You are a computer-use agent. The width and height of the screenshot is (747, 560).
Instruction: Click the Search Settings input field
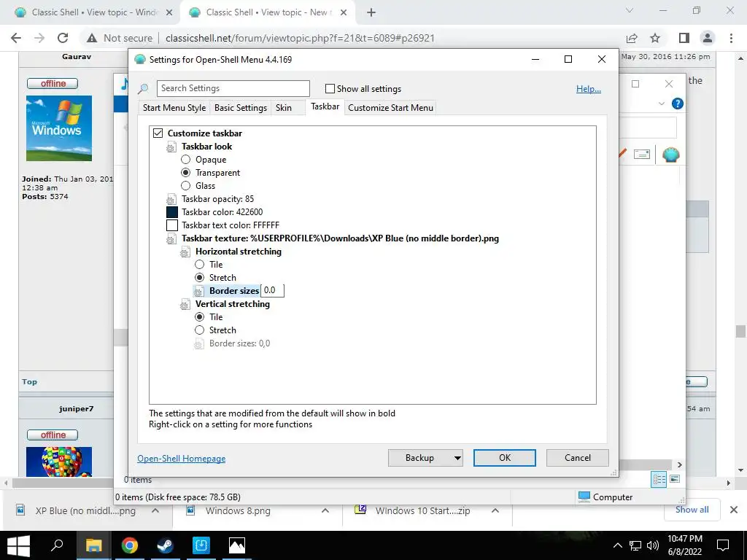233,88
